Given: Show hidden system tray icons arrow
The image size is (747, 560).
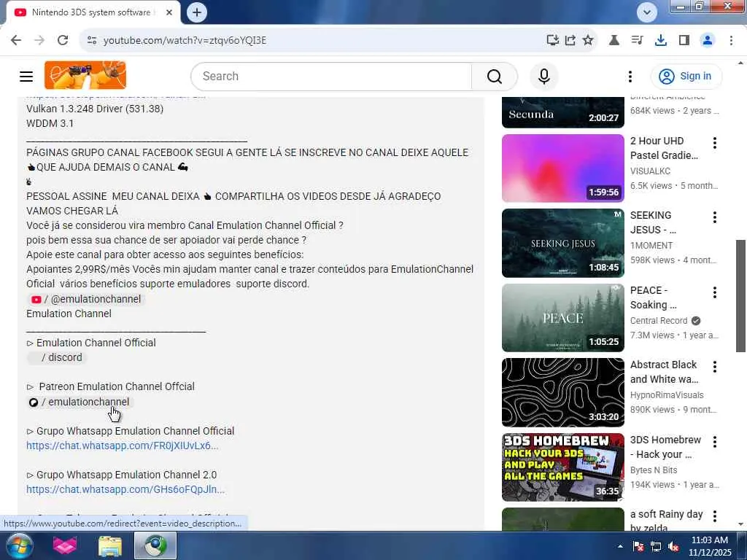Looking at the screenshot, I should pos(620,546).
